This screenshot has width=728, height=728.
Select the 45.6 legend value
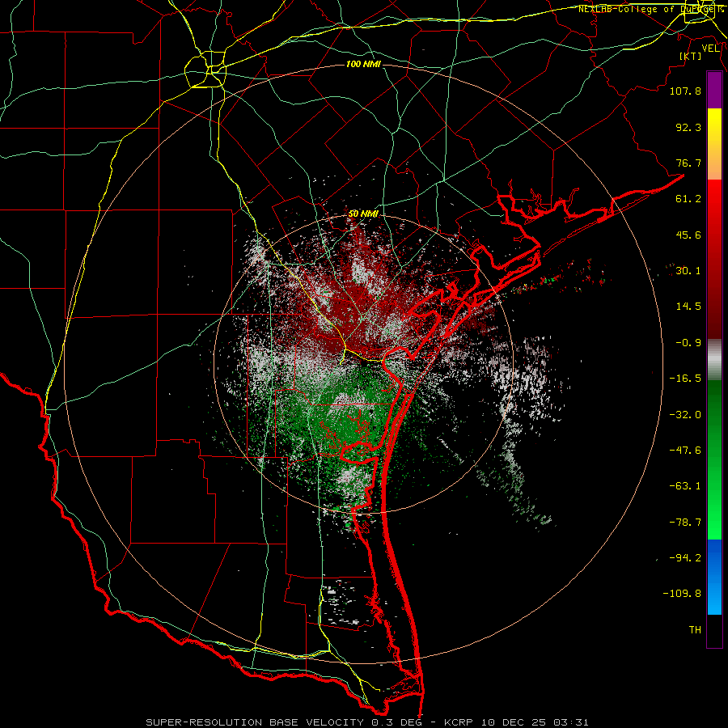[688, 235]
